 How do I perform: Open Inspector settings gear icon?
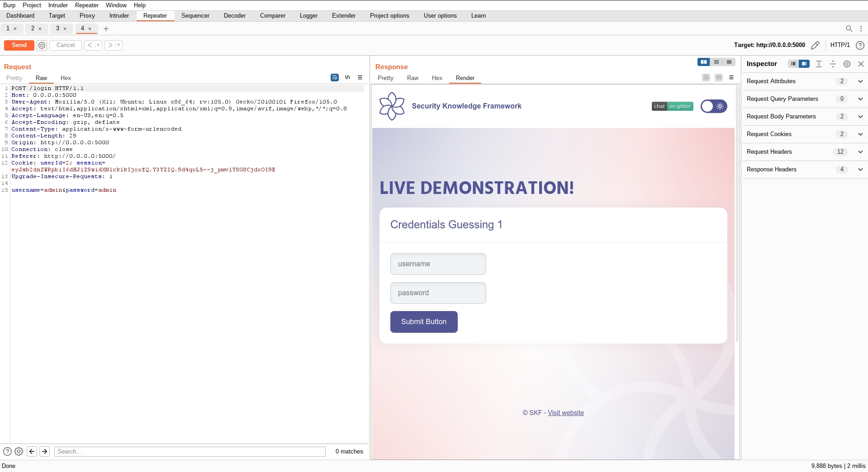(847, 64)
